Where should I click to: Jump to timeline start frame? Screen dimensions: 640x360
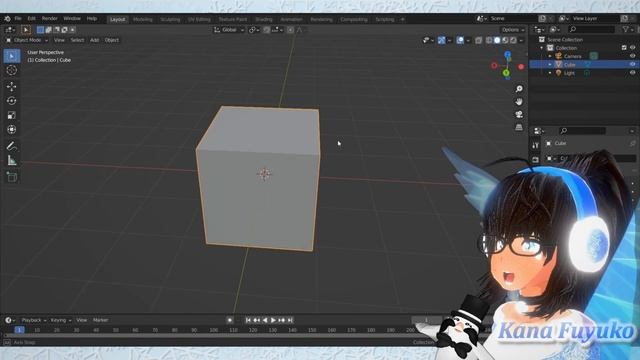click(248, 320)
